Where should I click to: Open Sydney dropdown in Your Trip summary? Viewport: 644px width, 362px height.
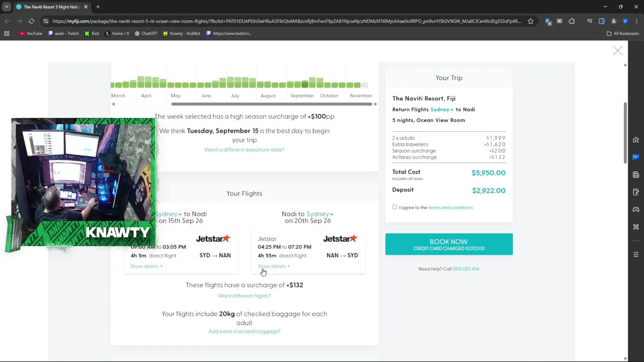[x=442, y=110]
